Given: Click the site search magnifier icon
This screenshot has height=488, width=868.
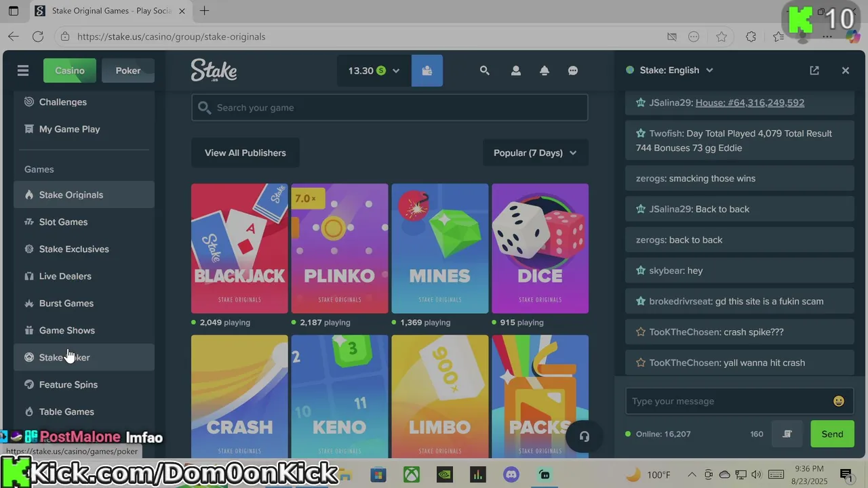Looking at the screenshot, I should [x=484, y=70].
